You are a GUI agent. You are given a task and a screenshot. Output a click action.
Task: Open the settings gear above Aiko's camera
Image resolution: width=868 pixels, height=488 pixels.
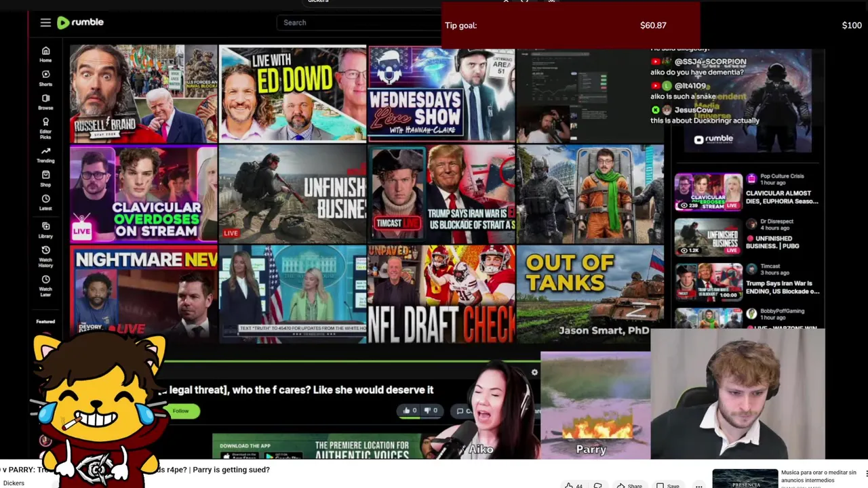tap(534, 372)
